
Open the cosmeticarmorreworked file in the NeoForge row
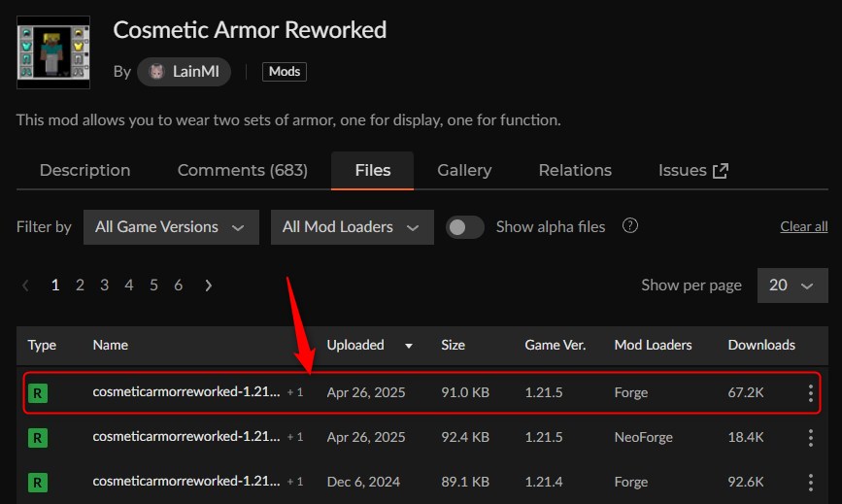[186, 436]
